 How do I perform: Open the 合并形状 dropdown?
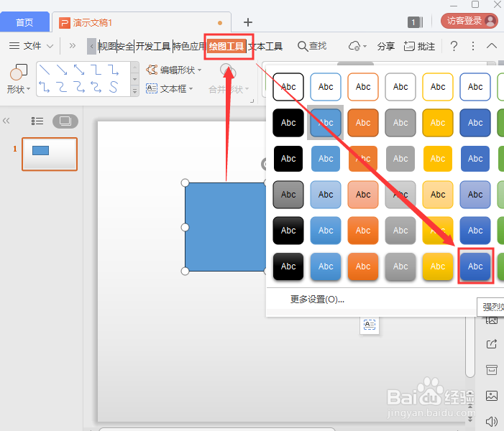click(229, 89)
